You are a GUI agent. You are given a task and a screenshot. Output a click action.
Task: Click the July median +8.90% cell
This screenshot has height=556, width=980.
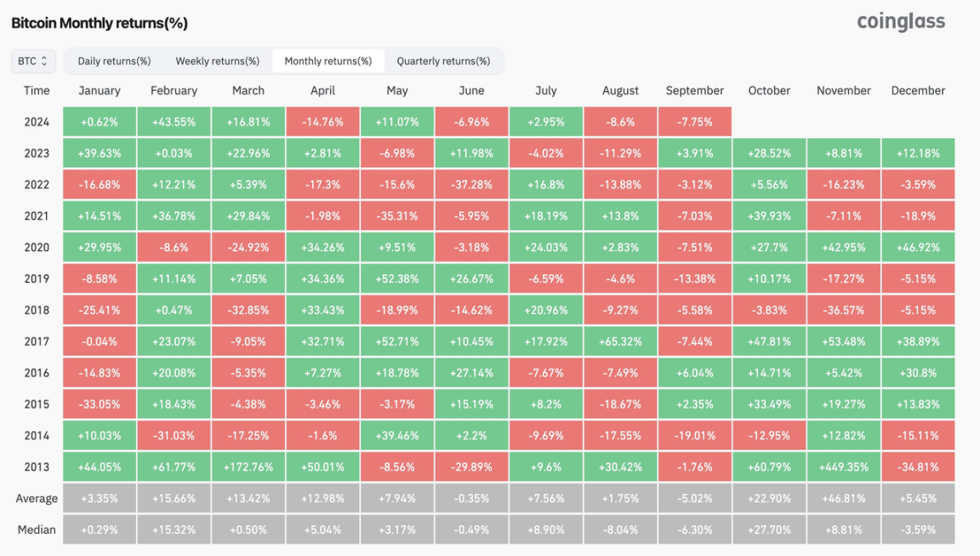[x=546, y=530]
